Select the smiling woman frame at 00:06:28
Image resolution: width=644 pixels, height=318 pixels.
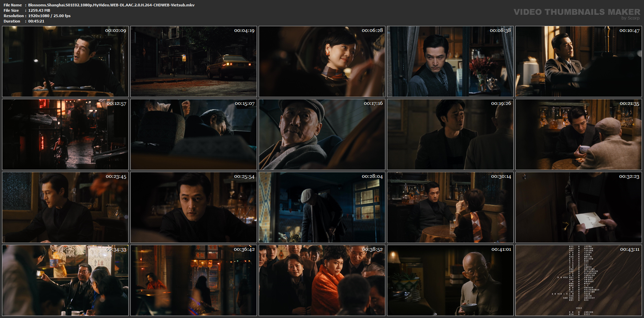[322, 62]
